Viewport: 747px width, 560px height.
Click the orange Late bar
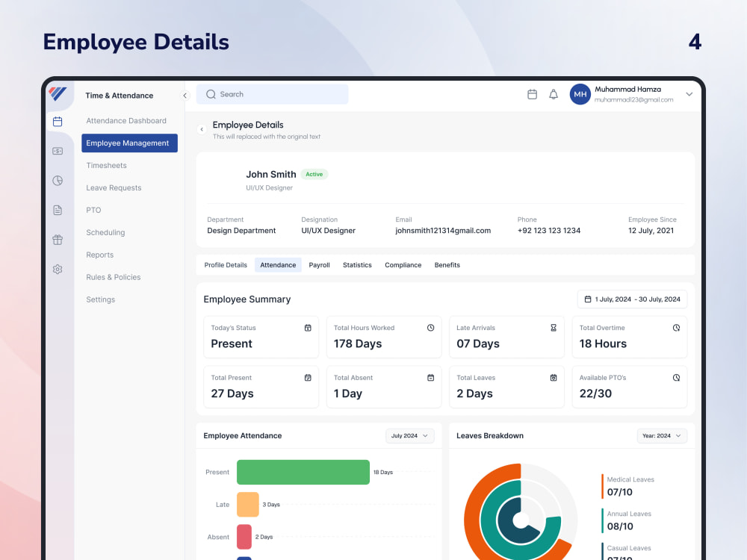point(248,505)
